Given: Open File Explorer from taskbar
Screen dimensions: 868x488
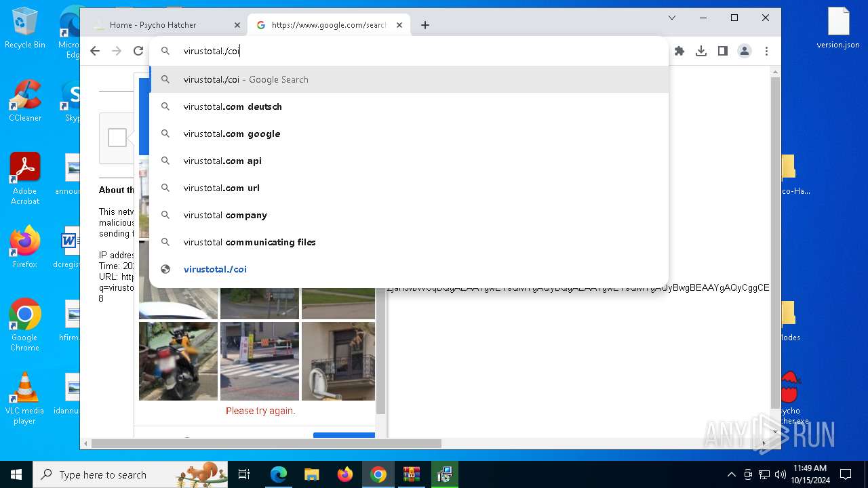Looking at the screenshot, I should point(312,474).
